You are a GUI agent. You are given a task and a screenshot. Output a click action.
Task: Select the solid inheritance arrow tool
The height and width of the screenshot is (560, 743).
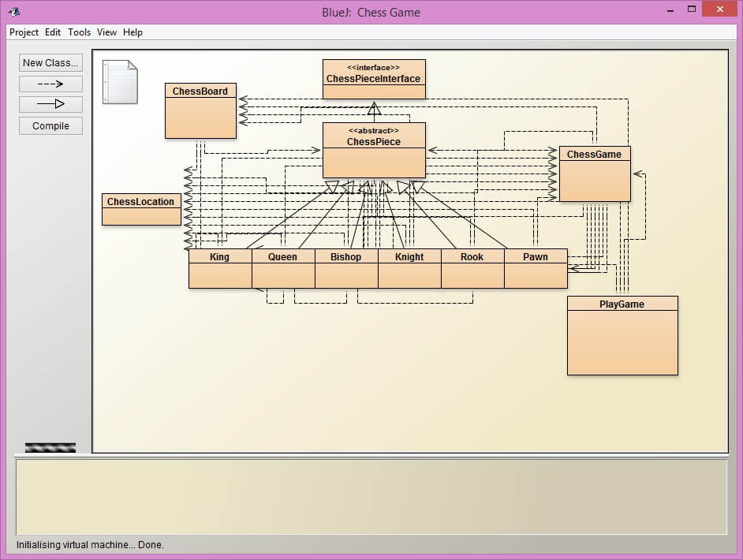pos(50,104)
